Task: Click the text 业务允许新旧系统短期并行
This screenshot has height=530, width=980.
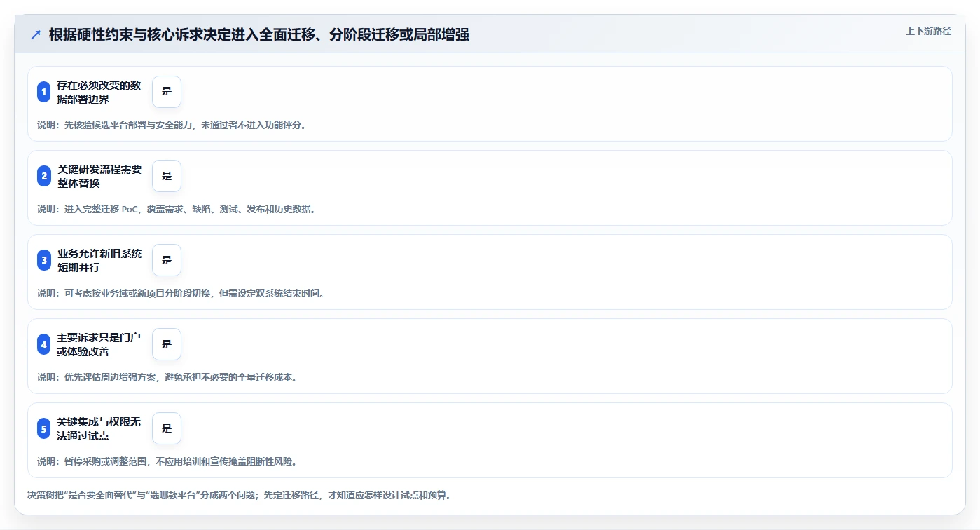Action: 99,260
